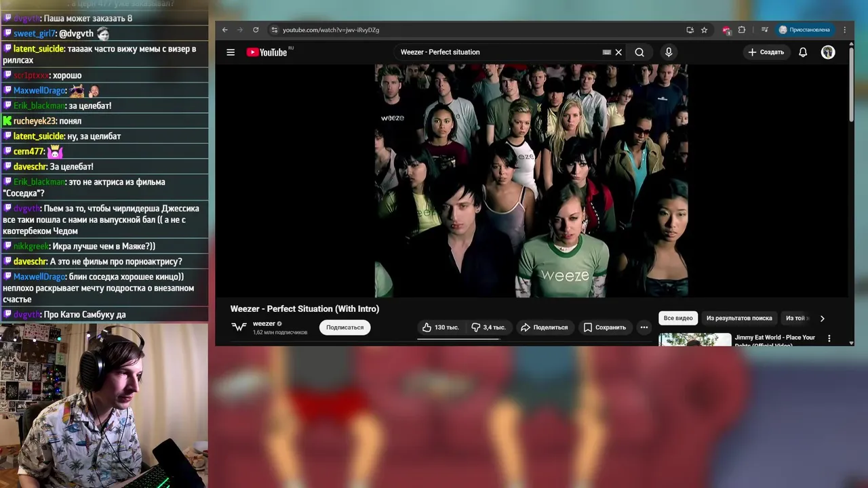
Task: Run search with the magnifier button
Action: (639, 52)
